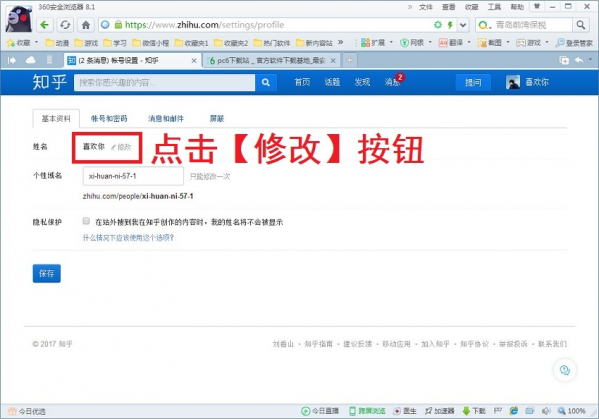
Task: Click the browser back arrow button
Action: point(44,25)
